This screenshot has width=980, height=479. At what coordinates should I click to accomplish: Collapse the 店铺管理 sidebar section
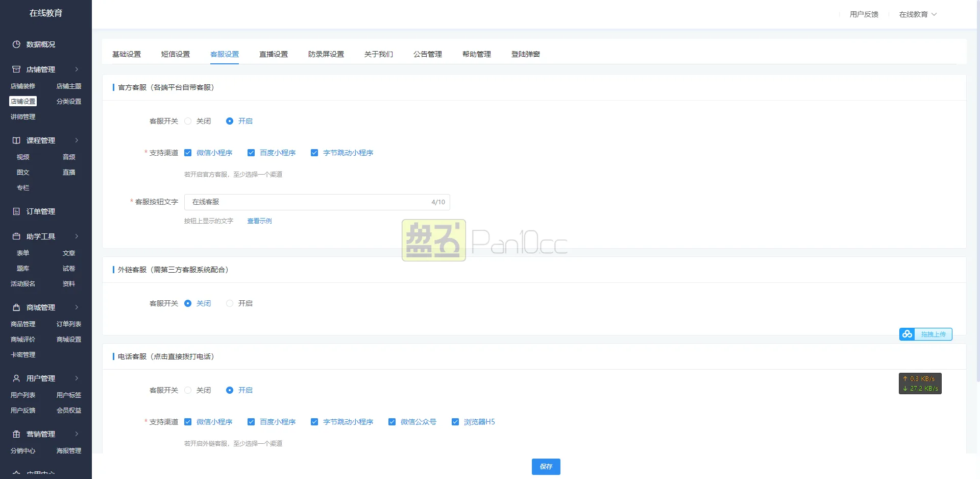(x=77, y=69)
